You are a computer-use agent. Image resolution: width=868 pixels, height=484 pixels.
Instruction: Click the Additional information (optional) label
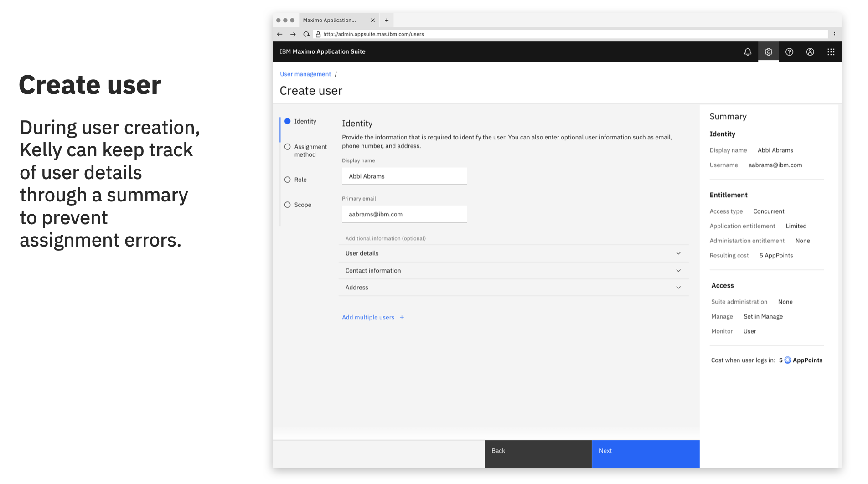tap(385, 238)
